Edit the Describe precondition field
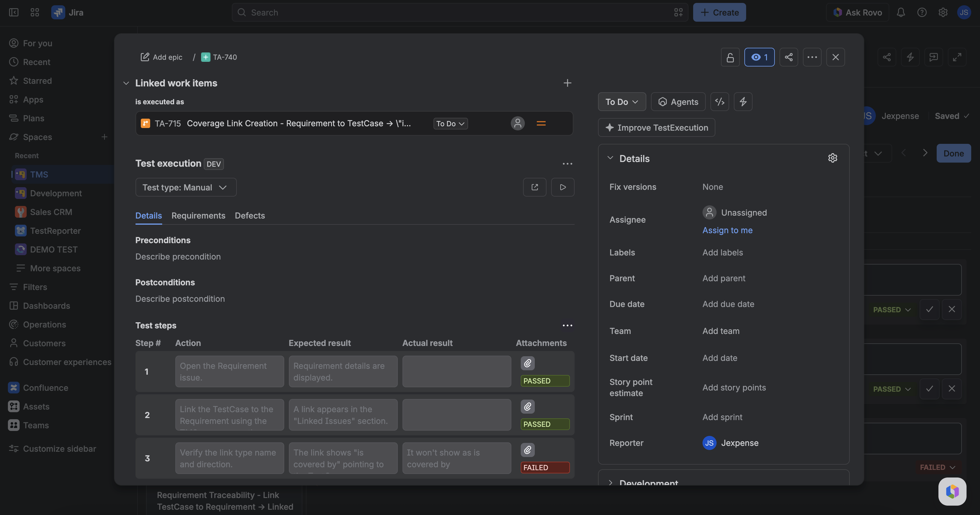The height and width of the screenshot is (515, 980). 178,257
